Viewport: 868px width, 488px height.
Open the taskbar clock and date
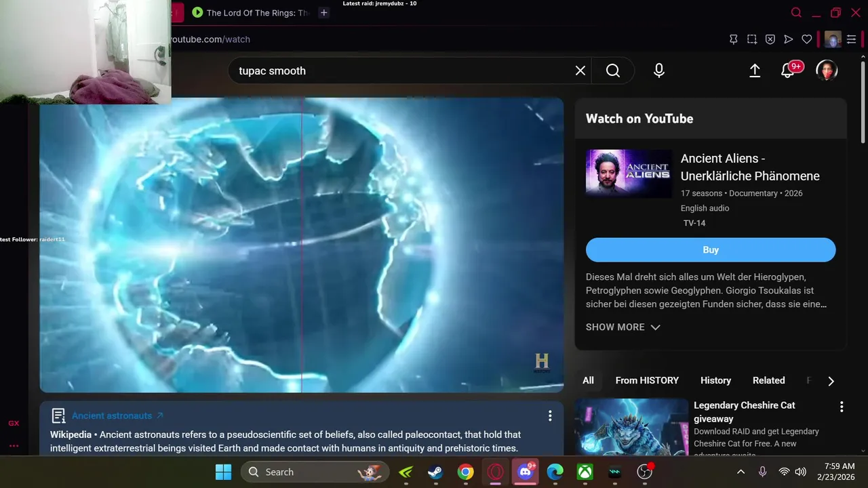coord(835,472)
